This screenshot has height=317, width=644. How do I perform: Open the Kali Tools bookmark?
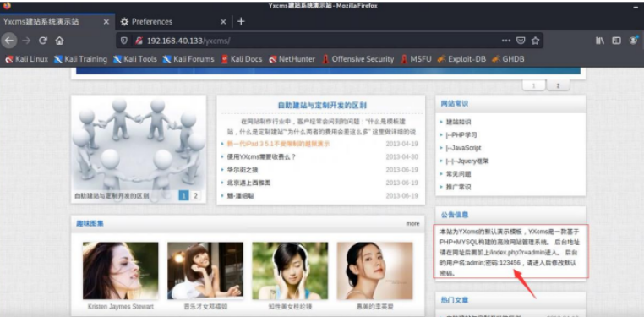pyautogui.click(x=135, y=59)
